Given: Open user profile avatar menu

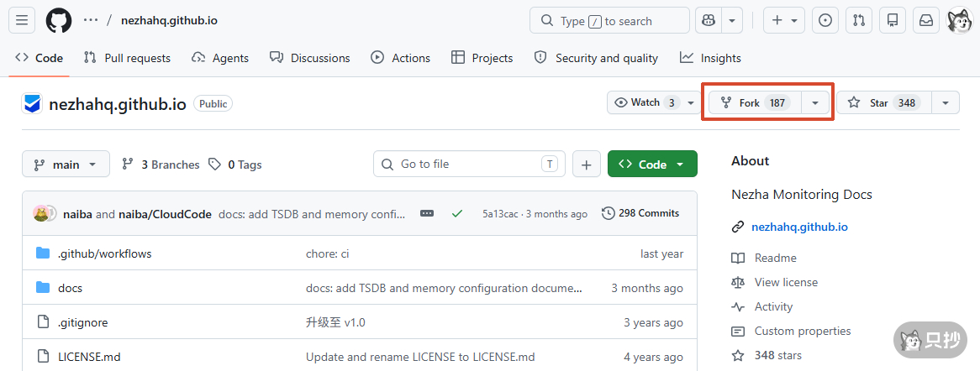Looking at the screenshot, I should point(959,21).
